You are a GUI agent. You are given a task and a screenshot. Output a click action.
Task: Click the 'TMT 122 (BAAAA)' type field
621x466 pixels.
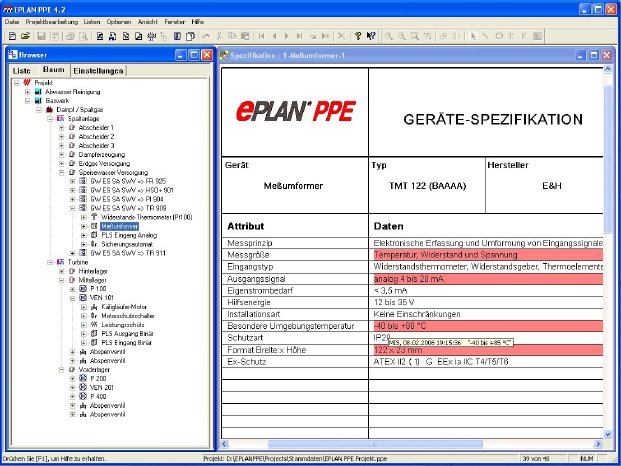(427, 186)
